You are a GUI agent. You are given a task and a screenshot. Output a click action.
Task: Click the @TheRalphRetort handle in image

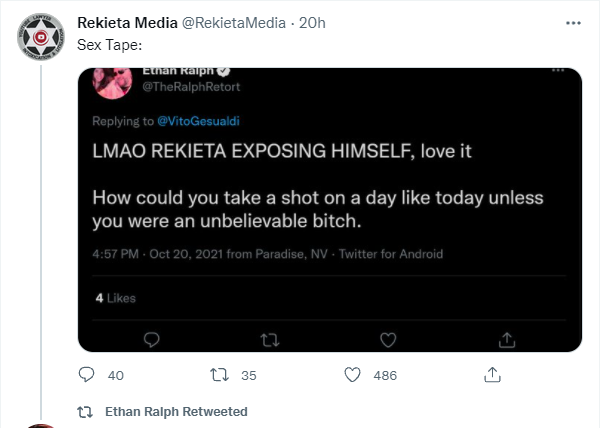[x=191, y=87]
